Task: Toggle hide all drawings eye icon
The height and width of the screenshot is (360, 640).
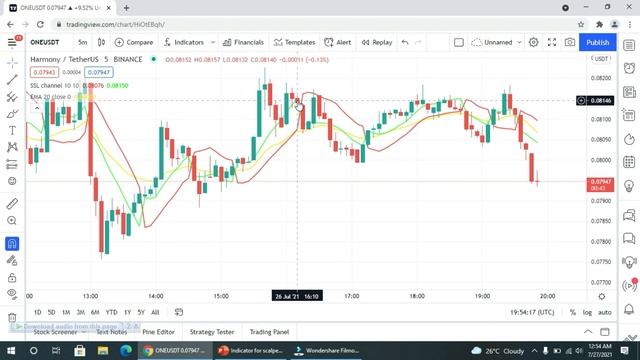Action: coord(12,294)
